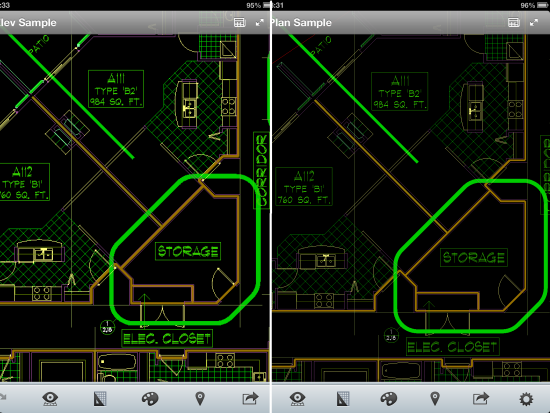Tap the share arrow icon in left toolbar

click(250, 399)
